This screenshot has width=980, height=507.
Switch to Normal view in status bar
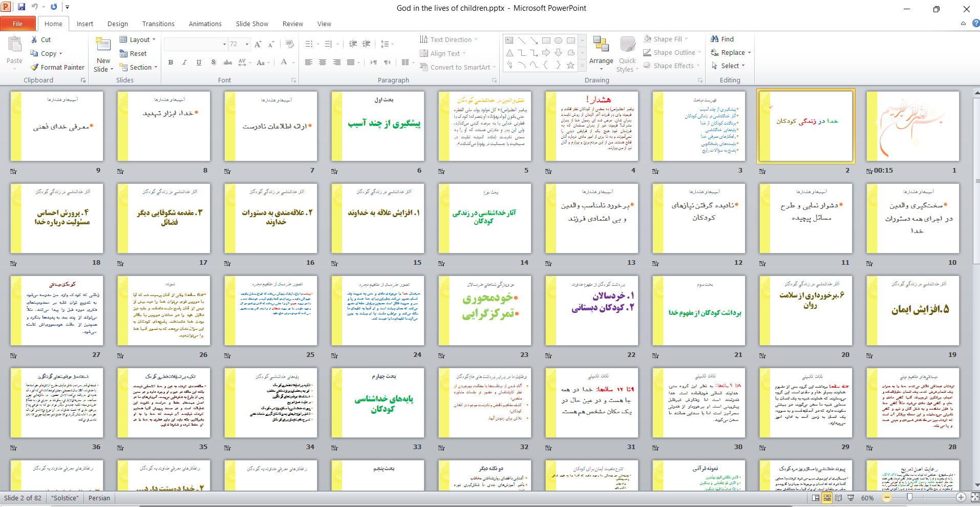coord(816,498)
